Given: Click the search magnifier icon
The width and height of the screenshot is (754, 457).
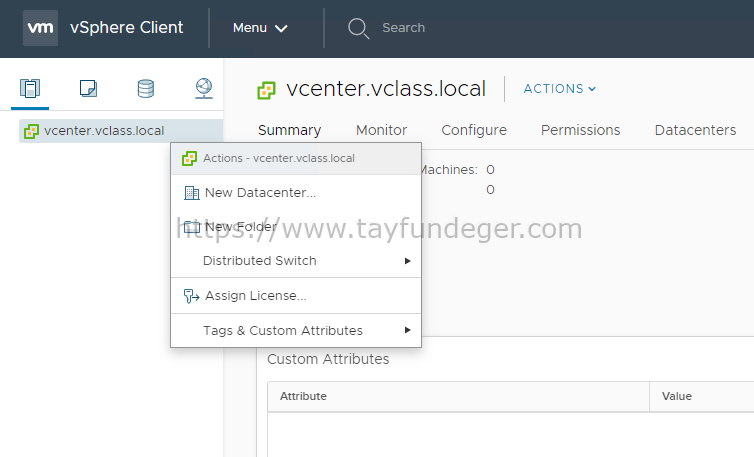Looking at the screenshot, I should click(x=358, y=28).
